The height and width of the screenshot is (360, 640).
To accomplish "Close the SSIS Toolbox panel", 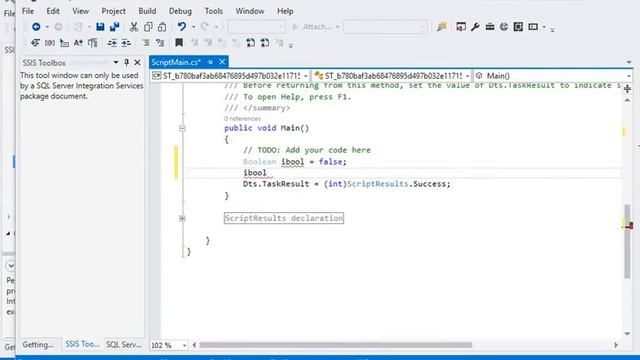I will tap(138, 62).
